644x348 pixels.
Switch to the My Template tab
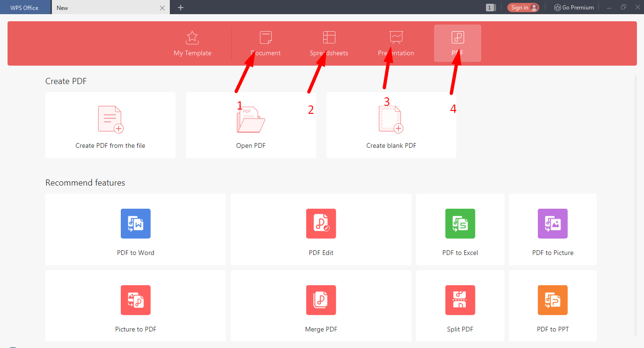point(192,43)
